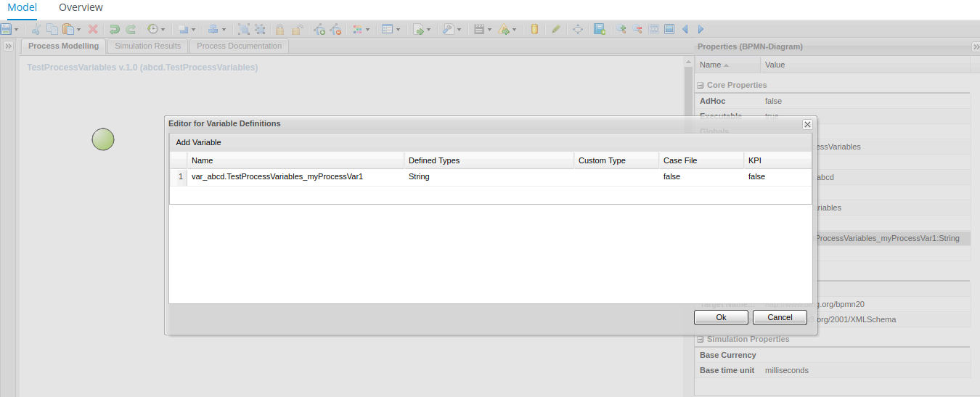Click the String defined type cell
Image resolution: width=980 pixels, height=397 pixels.
pyautogui.click(x=489, y=177)
